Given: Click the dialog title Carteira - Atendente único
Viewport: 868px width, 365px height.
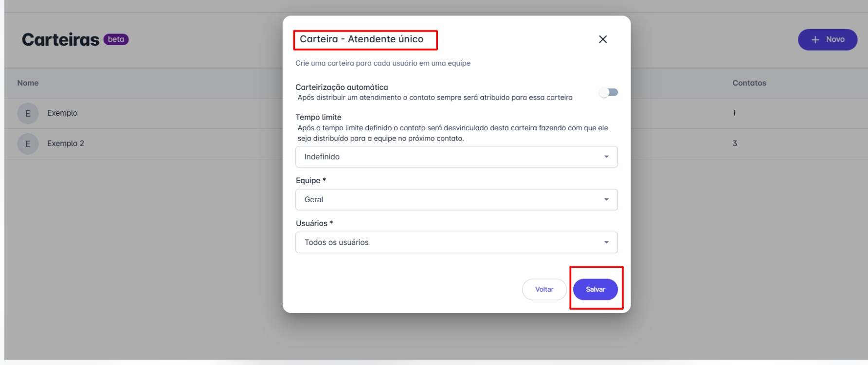Looking at the screenshot, I should coord(362,39).
